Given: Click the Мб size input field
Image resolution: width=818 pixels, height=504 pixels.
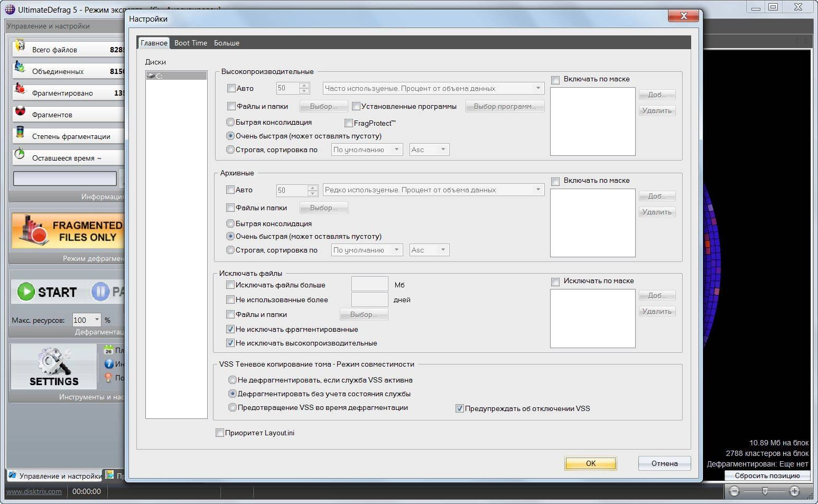Looking at the screenshot, I should [x=370, y=284].
